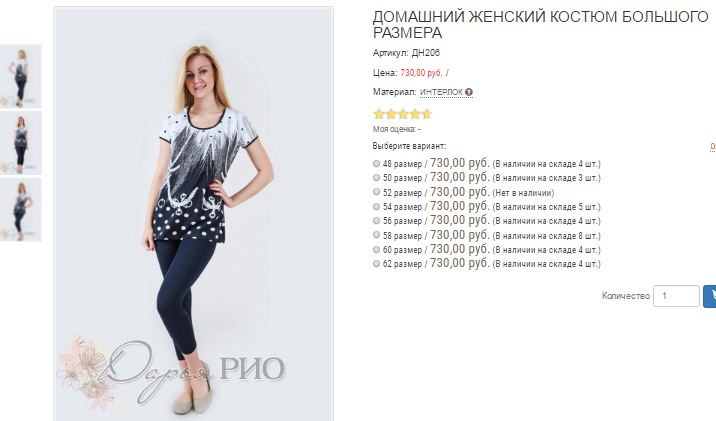716x421 pixels.
Task: Click the third rating star
Action: click(403, 114)
